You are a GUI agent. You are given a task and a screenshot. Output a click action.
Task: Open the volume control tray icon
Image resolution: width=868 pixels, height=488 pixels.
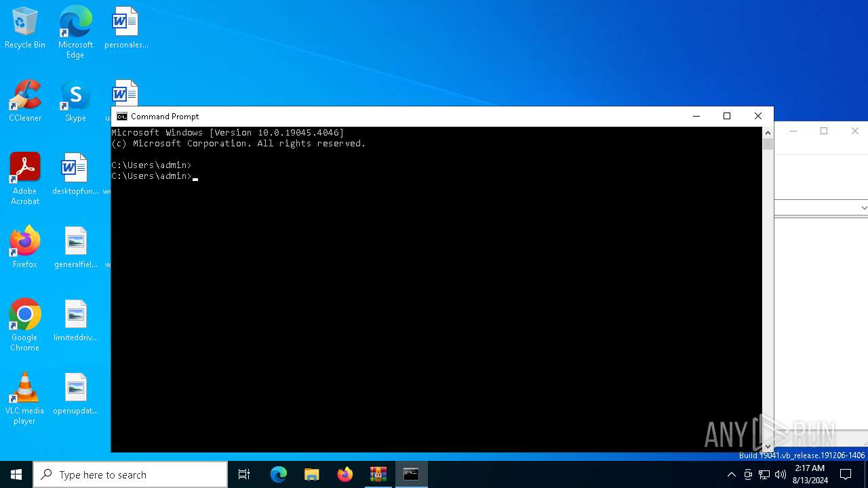(781, 474)
